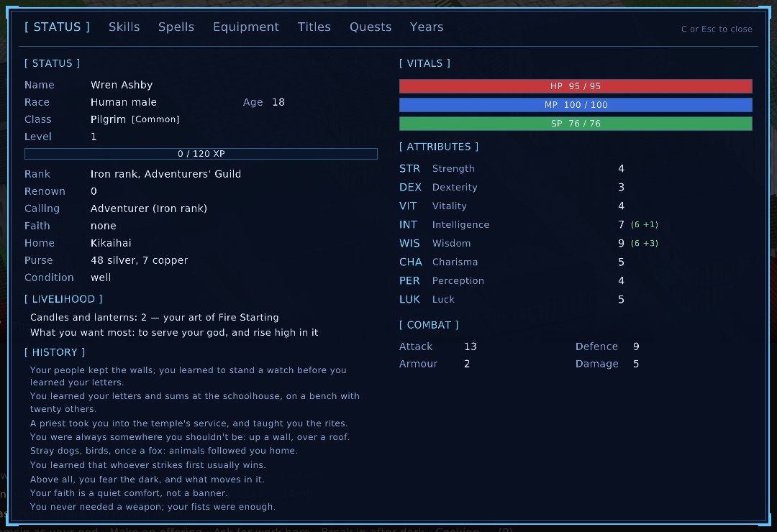Viewport: 777px width, 532px height.
Task: Click the history line about the priest
Action: [188, 423]
